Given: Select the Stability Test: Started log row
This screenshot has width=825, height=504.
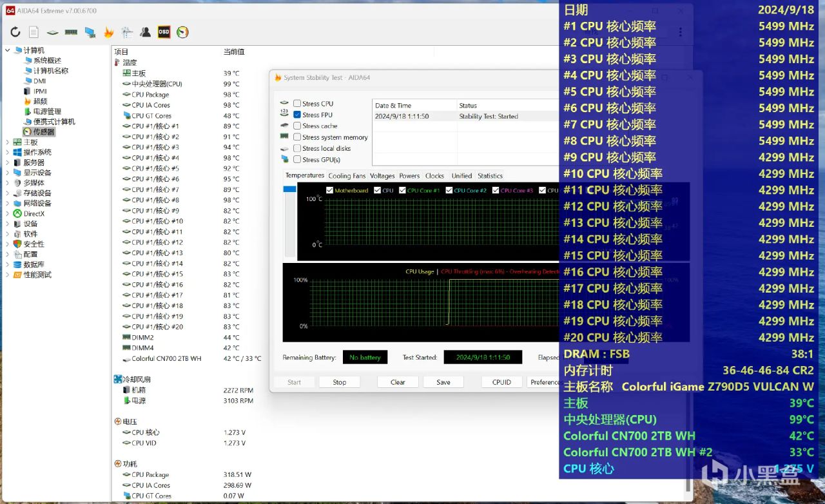Looking at the screenshot, I should click(x=465, y=117).
